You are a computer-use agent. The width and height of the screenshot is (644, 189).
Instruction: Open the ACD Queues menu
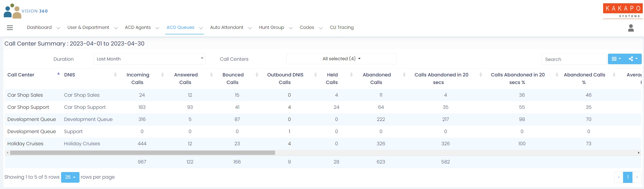pyautogui.click(x=180, y=27)
